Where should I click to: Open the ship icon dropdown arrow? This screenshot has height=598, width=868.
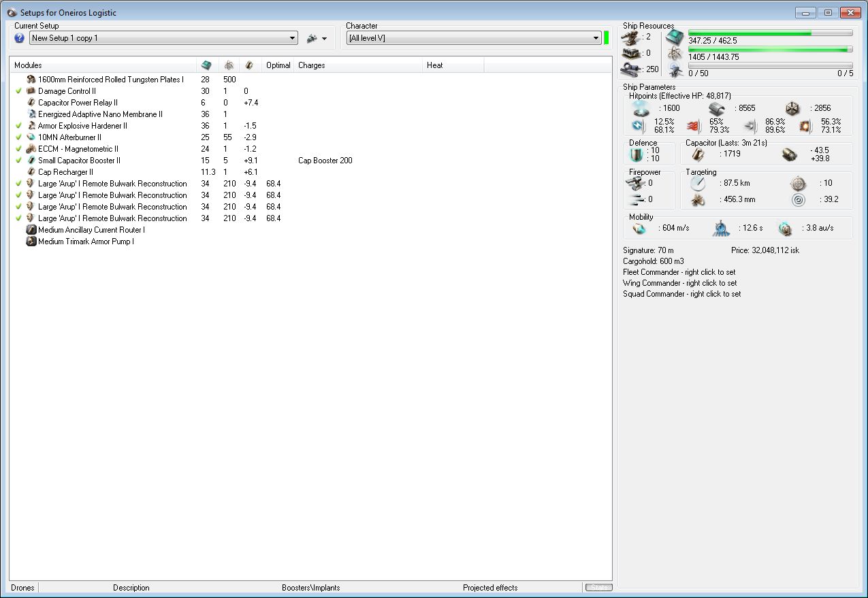pos(324,39)
